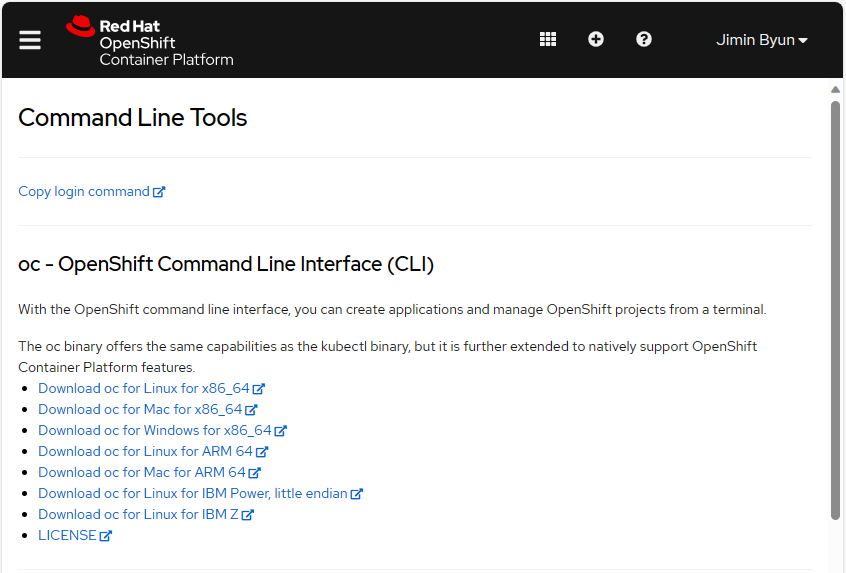The height and width of the screenshot is (573, 846).
Task: Click external link icon next to LICENSE
Action: 106,536
